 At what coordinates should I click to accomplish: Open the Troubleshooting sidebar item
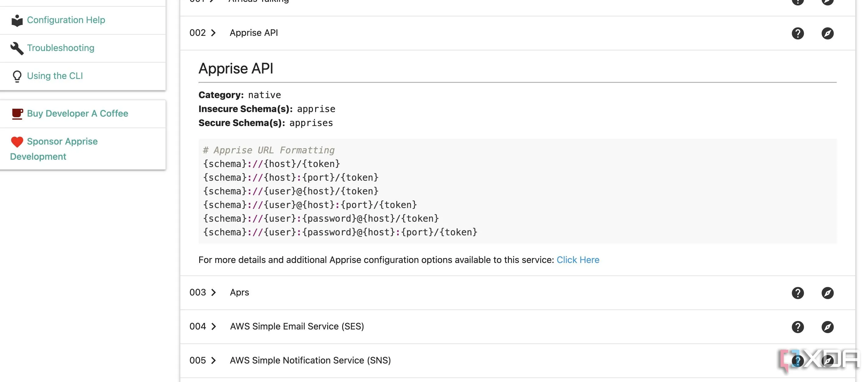(61, 48)
